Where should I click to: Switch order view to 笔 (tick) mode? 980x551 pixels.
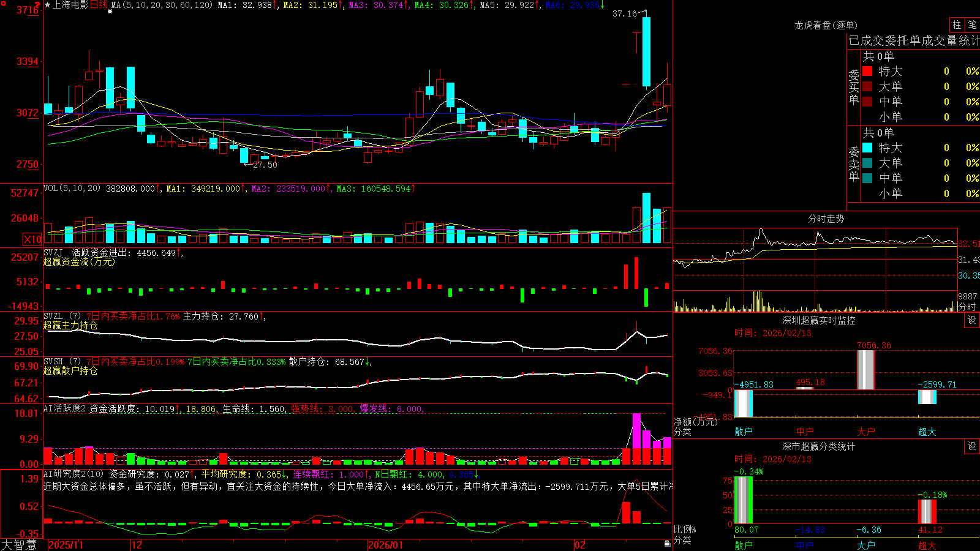(x=972, y=25)
